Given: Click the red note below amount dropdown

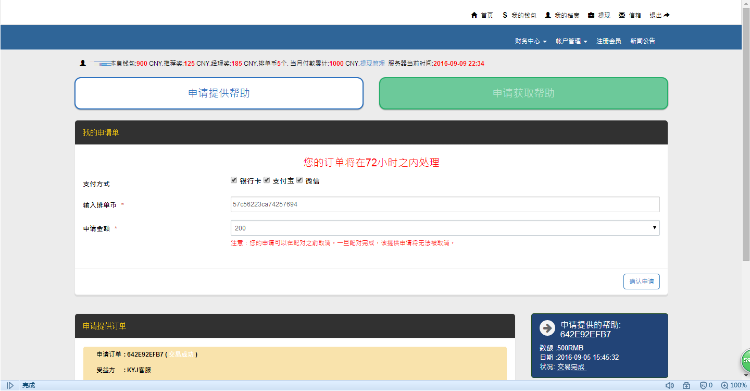Looking at the screenshot, I should 342,243.
